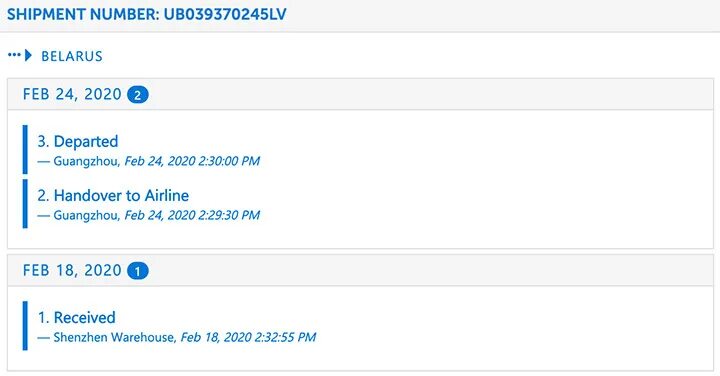Click the event count badge showing 1
Viewport: 720px width, 376px height.
pyautogui.click(x=138, y=271)
